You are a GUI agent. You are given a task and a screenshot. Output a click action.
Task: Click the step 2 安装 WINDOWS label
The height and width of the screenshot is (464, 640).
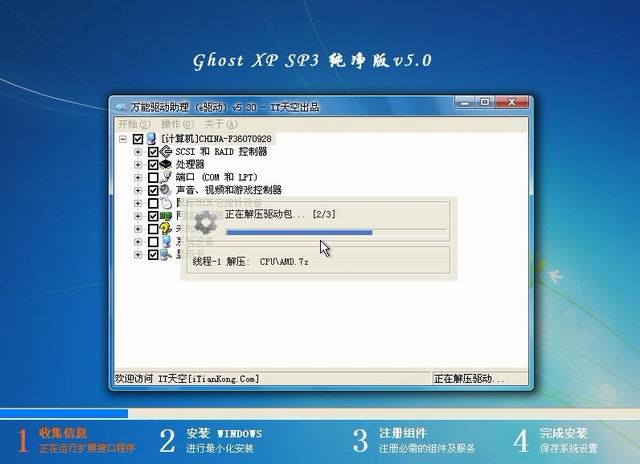pyautogui.click(x=224, y=433)
